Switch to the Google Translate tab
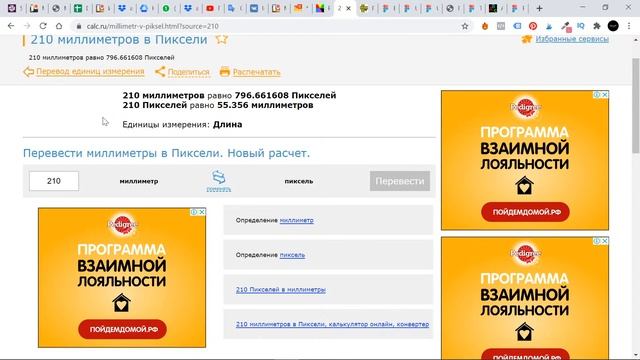 pyautogui.click(x=231, y=8)
